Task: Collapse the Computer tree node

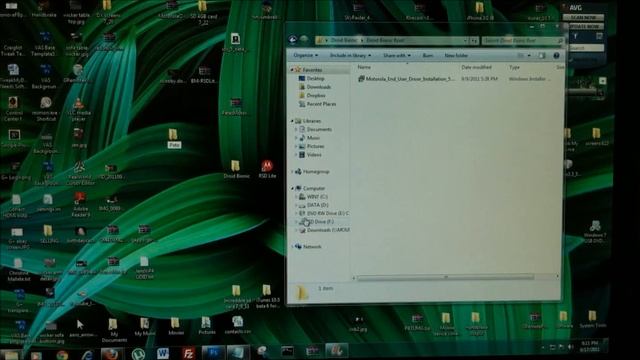Action: pyautogui.click(x=292, y=188)
